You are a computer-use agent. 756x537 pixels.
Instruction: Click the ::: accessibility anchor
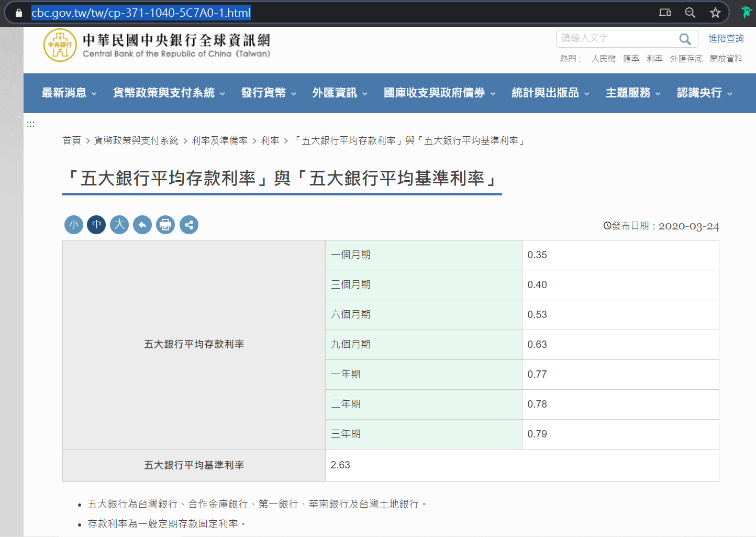pos(31,124)
